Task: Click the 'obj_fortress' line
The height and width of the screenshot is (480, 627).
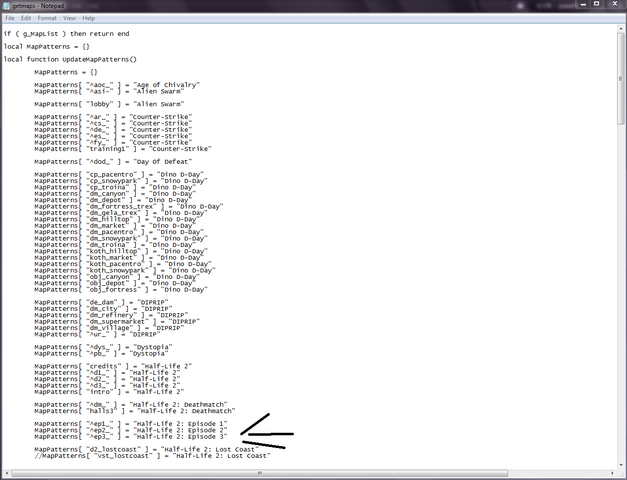Action: [121, 290]
